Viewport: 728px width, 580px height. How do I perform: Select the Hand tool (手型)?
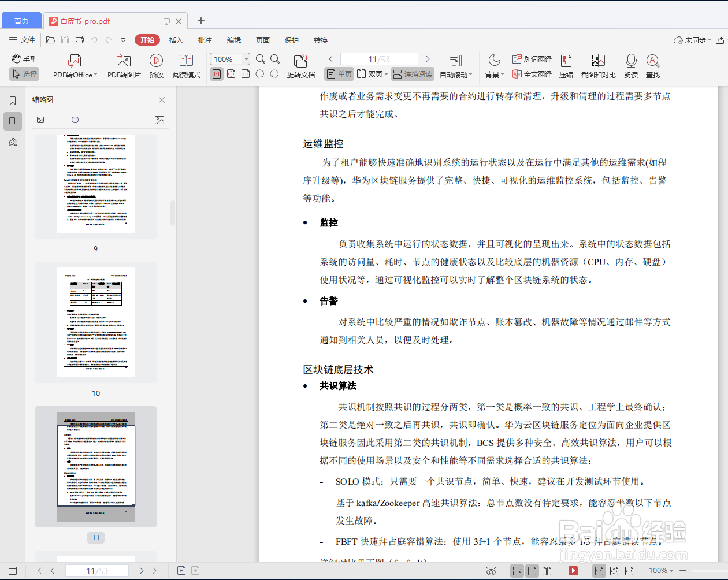tap(24, 59)
